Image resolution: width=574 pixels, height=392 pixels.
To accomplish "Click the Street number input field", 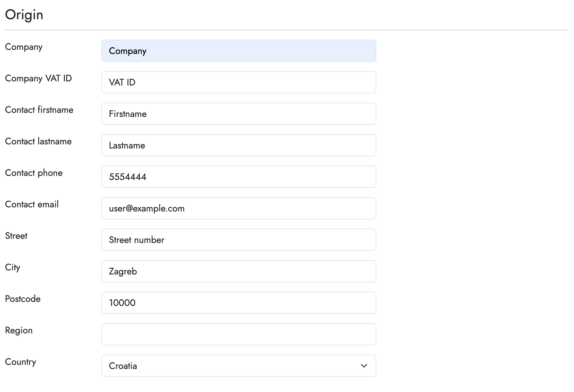I will click(x=239, y=240).
